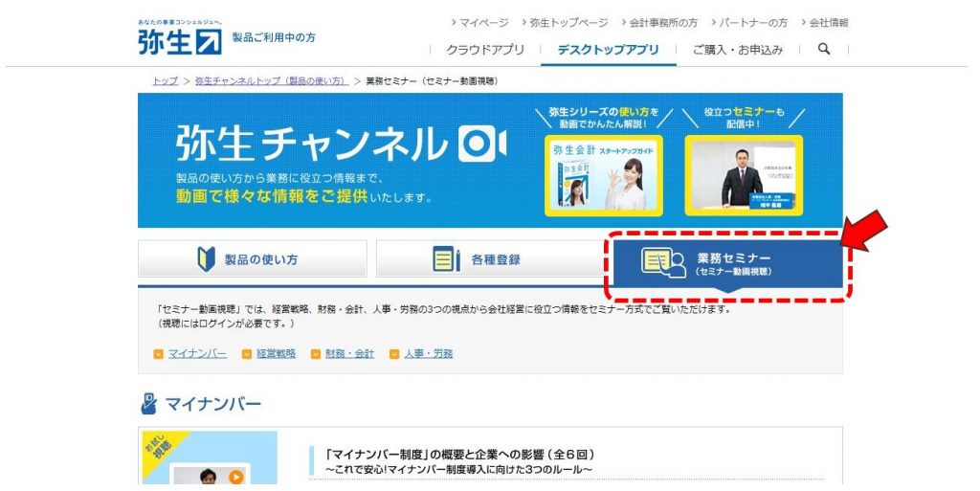
Task: Click the マイナンバー section heading text
Action: click(212, 404)
